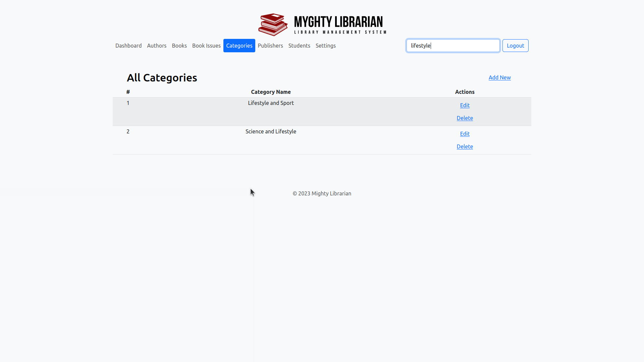Click the Science and Lifestyle row name

(x=271, y=131)
